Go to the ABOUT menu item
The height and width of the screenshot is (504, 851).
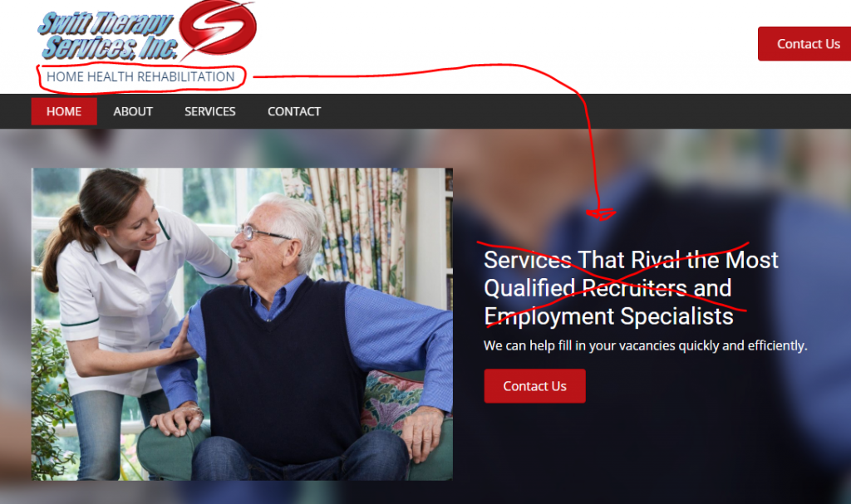(133, 111)
